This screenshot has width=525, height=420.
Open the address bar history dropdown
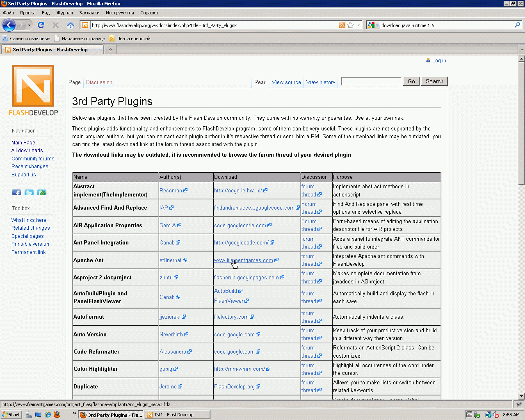pos(358,25)
